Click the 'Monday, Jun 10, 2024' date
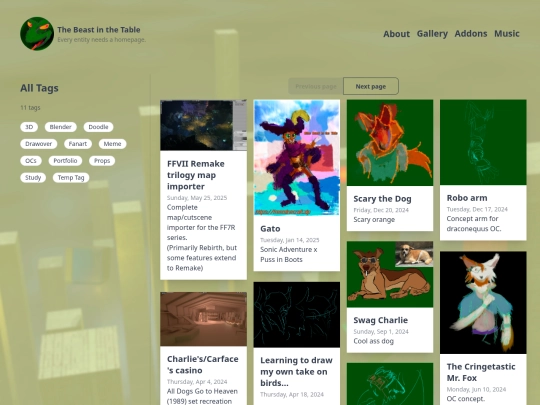 [x=476, y=389]
